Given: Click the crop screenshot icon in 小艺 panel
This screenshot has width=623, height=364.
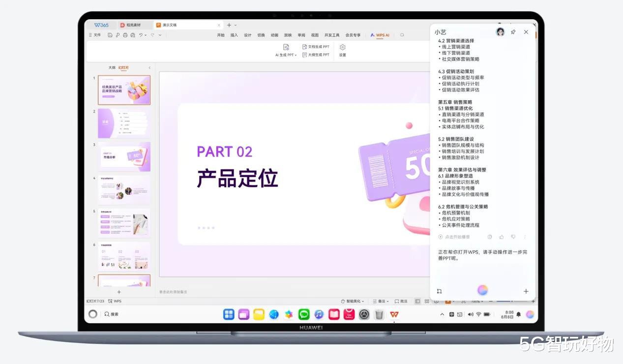Looking at the screenshot, I should click(439, 291).
